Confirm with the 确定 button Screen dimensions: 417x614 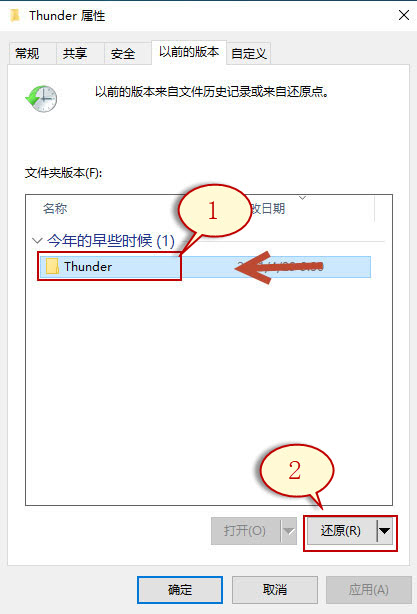coord(180,590)
